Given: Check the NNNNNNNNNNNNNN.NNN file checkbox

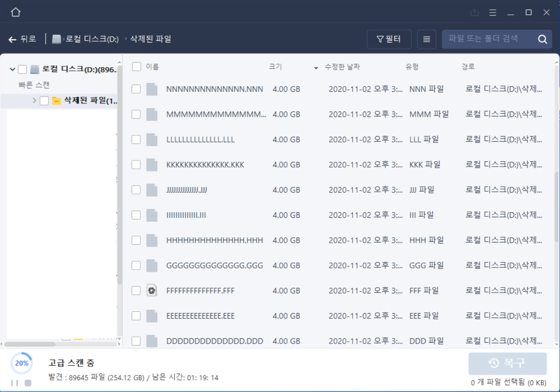Looking at the screenshot, I should pos(136,89).
